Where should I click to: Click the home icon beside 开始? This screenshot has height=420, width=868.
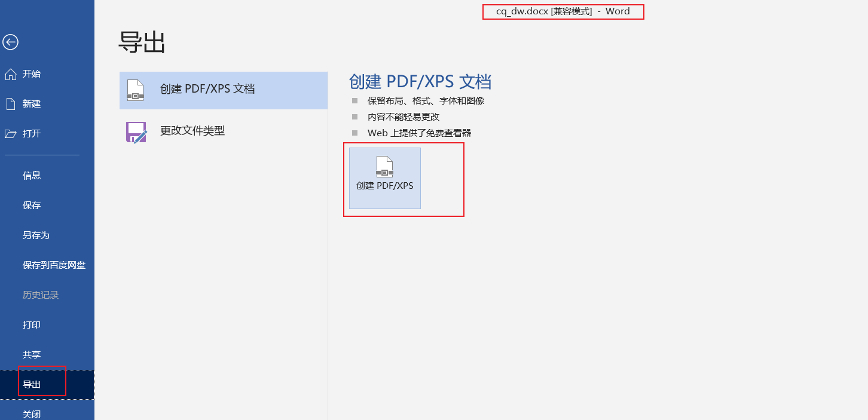tap(10, 74)
